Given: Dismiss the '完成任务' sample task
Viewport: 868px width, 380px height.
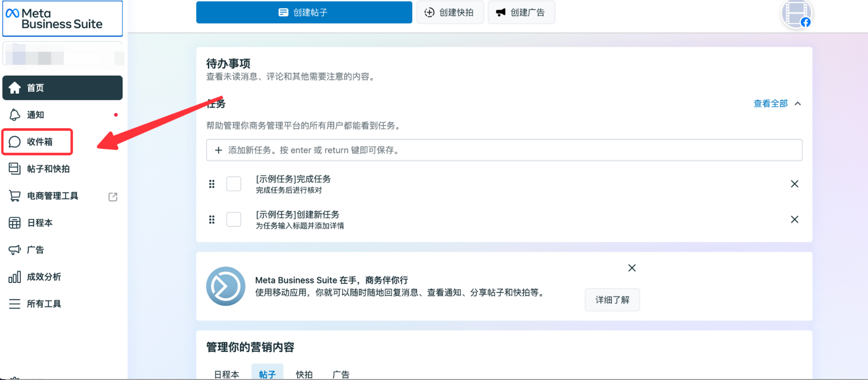Looking at the screenshot, I should pos(794,184).
